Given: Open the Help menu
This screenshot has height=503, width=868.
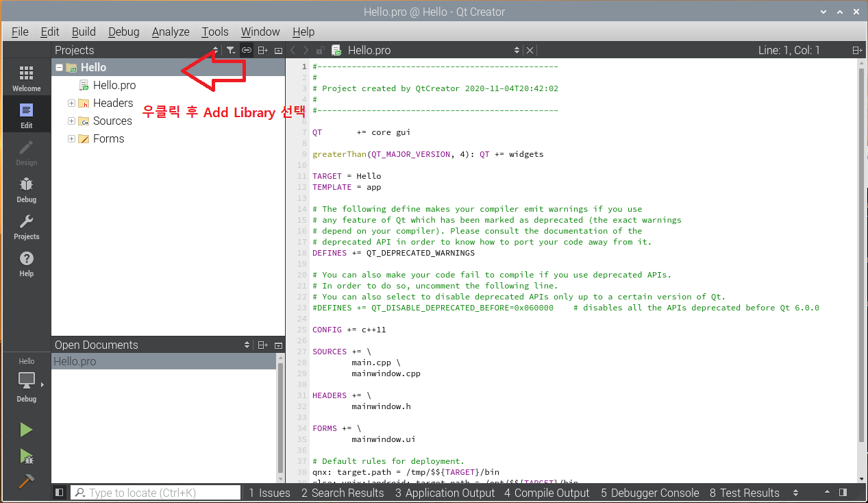Looking at the screenshot, I should (x=303, y=32).
